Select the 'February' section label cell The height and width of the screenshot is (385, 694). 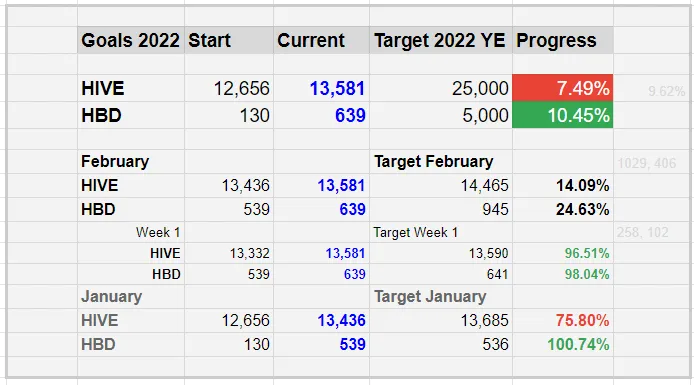[131, 162]
